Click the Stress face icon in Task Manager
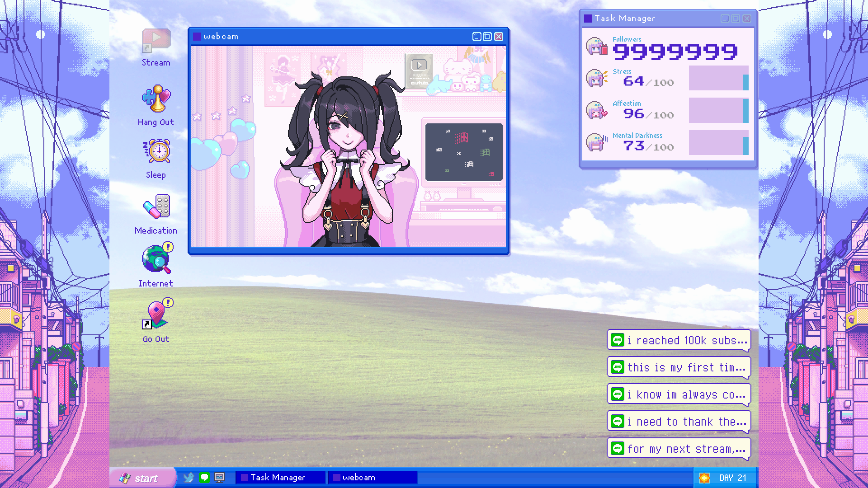The image size is (868, 488). click(x=596, y=78)
